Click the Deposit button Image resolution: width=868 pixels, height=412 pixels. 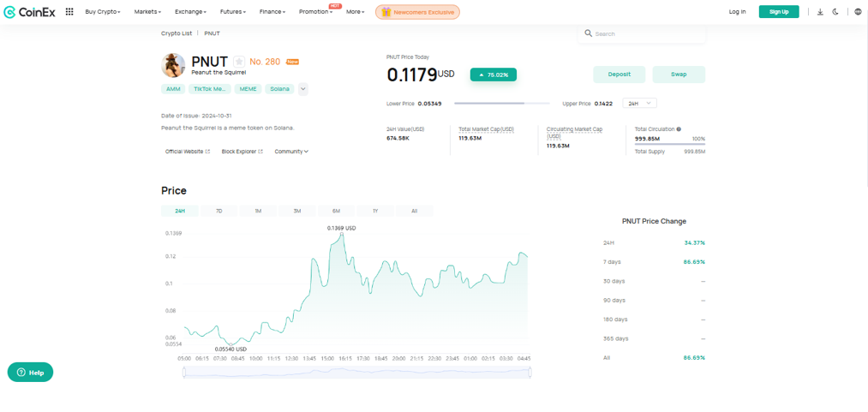pos(619,75)
